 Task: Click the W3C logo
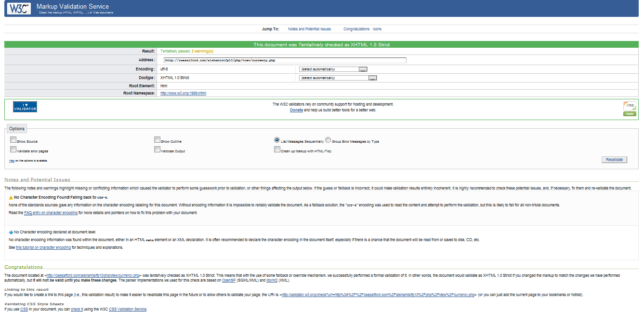(18, 8)
